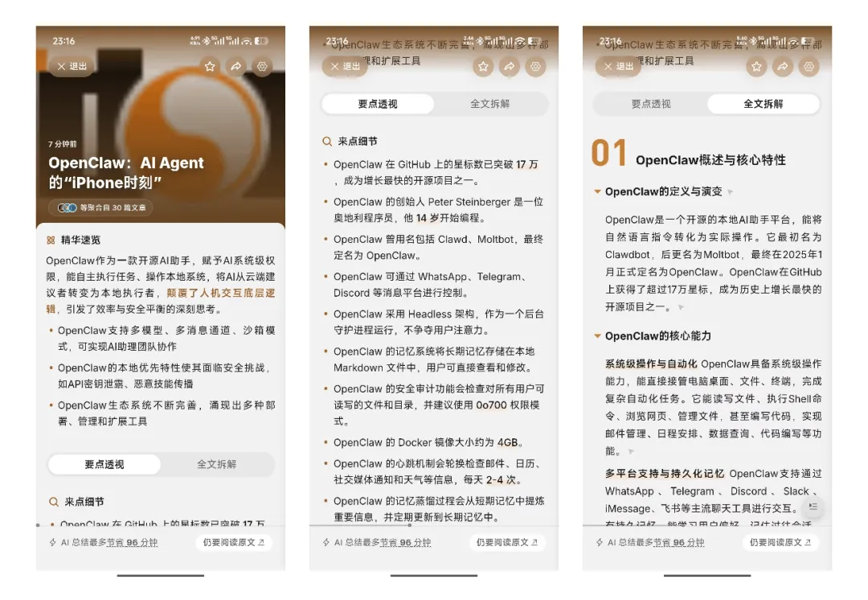Tap the bullet about 多模型、多消息通道、沙箱模式
868x600 pixels.
click(x=162, y=339)
